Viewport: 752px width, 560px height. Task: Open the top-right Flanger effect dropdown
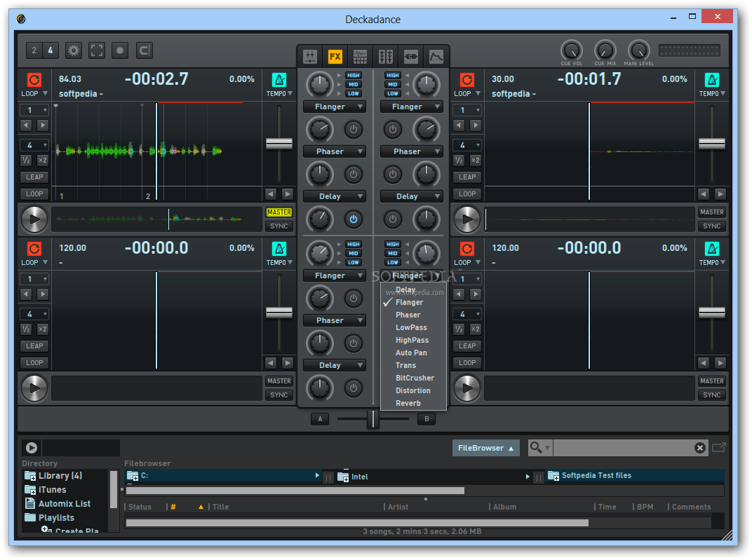[412, 107]
